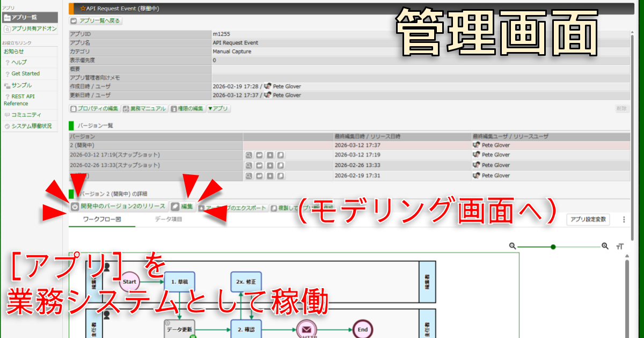Click the アプリ一覧へ戻る button
This screenshot has width=644, height=338.
(x=96, y=21)
